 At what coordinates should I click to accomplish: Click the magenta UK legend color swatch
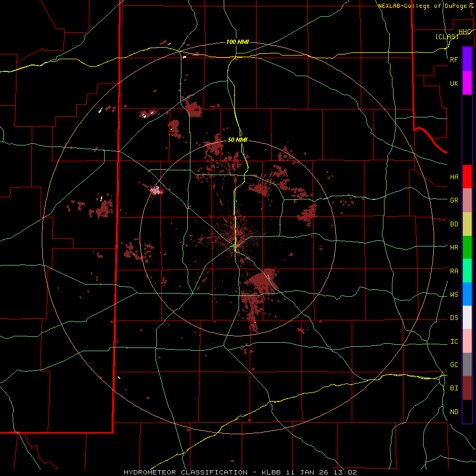click(x=467, y=83)
